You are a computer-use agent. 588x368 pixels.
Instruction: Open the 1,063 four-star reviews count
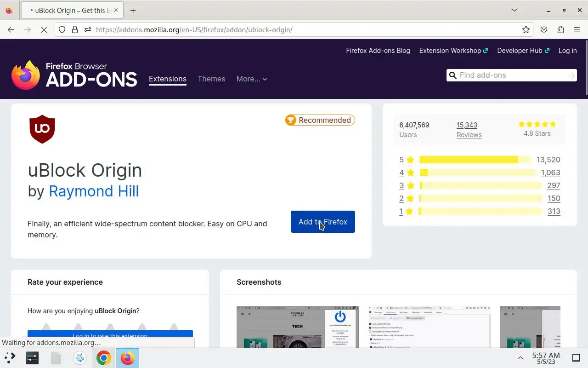[550, 172]
